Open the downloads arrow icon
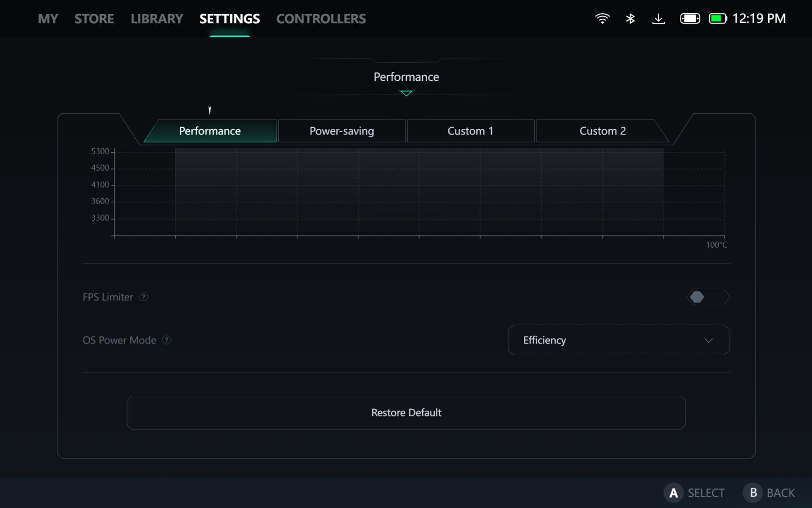Image resolution: width=812 pixels, height=508 pixels. [658, 19]
